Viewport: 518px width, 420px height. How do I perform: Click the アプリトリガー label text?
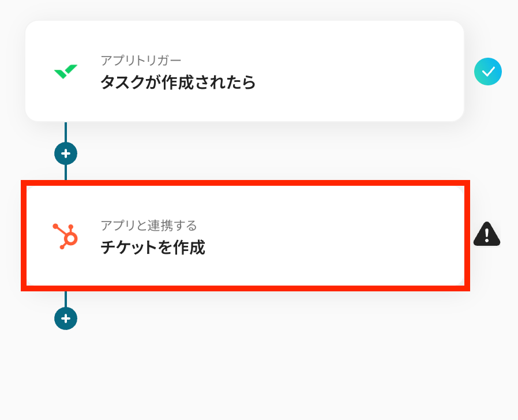(141, 60)
